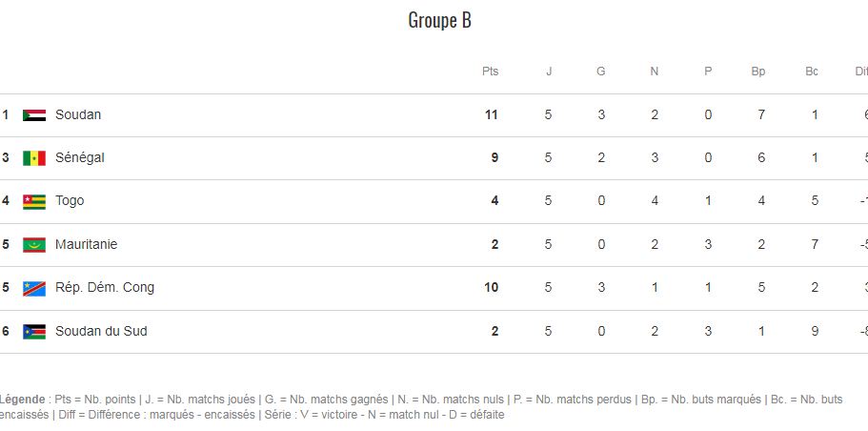Open the Sénégal team link

tap(80, 158)
